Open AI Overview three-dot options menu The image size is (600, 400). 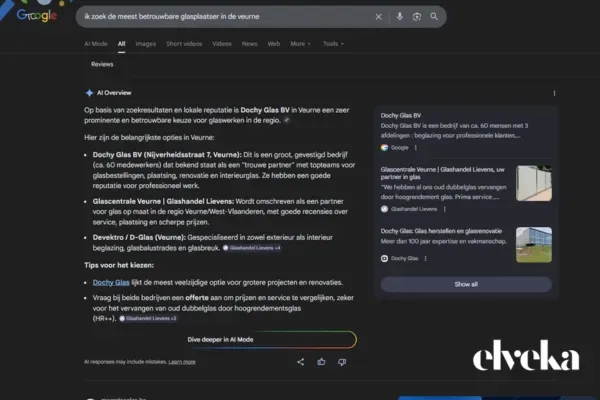[x=554, y=93]
